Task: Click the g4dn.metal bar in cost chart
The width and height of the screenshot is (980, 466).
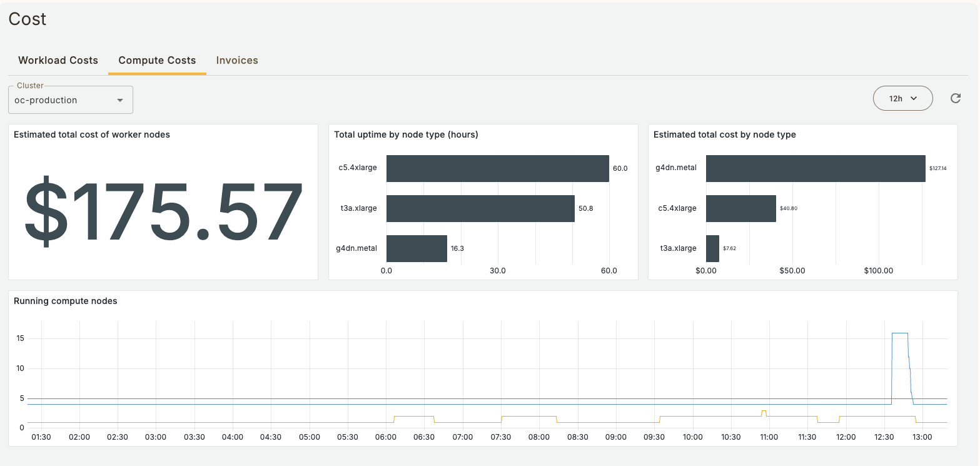Action: [815, 168]
